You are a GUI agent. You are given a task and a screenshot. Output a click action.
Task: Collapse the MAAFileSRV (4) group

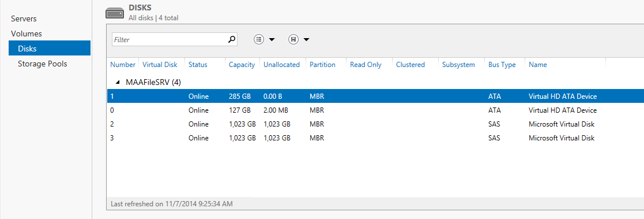click(118, 82)
